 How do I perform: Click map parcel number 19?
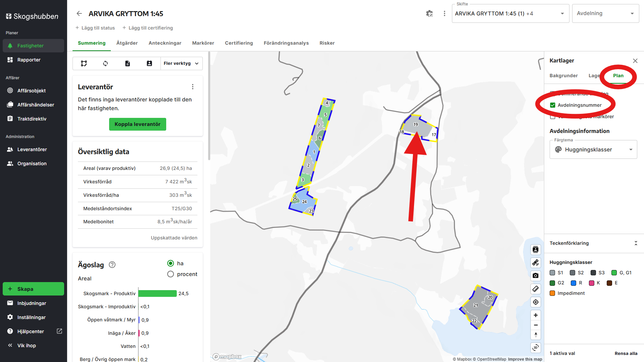tap(416, 125)
